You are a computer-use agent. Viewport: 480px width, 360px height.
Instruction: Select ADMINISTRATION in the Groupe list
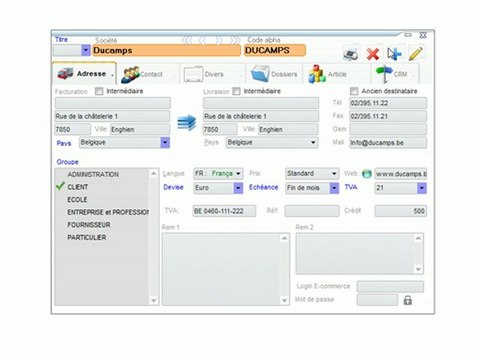point(93,174)
